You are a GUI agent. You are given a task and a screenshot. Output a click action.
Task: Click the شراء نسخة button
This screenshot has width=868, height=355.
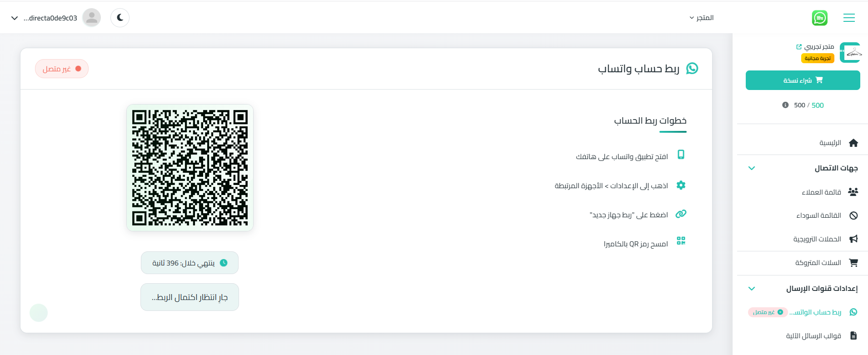point(803,80)
